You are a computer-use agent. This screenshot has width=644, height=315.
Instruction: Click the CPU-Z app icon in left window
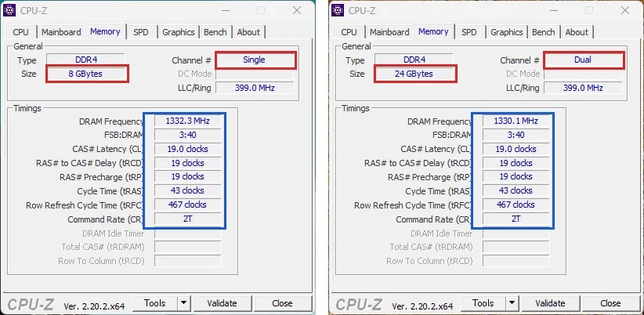click(x=9, y=10)
